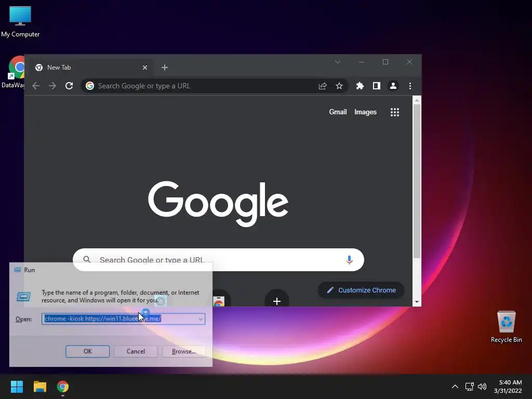
Task: Click the Run dialog title icon
Action: (17, 270)
